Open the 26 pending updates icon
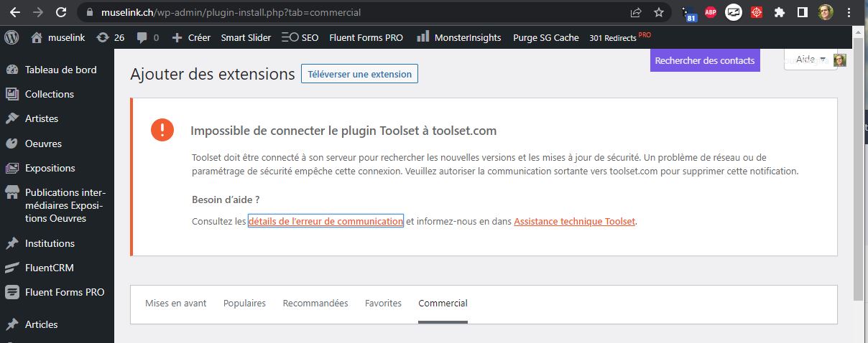868x343 pixels. (110, 37)
